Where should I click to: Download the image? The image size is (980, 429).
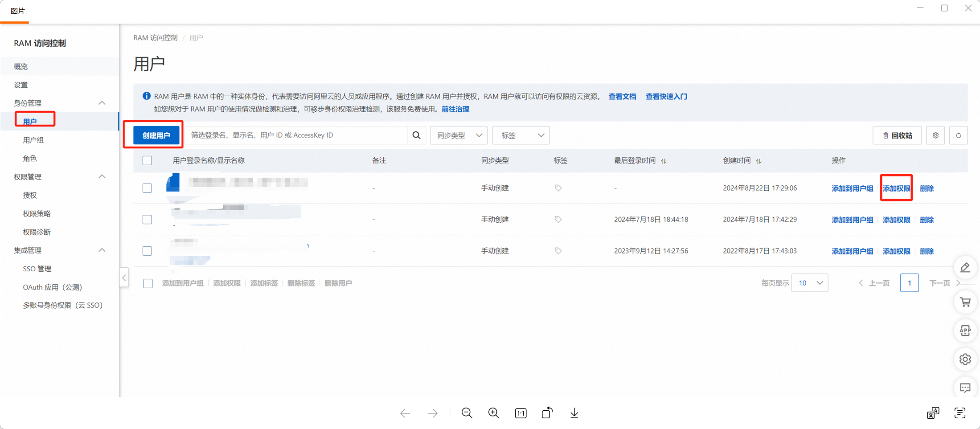pyautogui.click(x=574, y=413)
